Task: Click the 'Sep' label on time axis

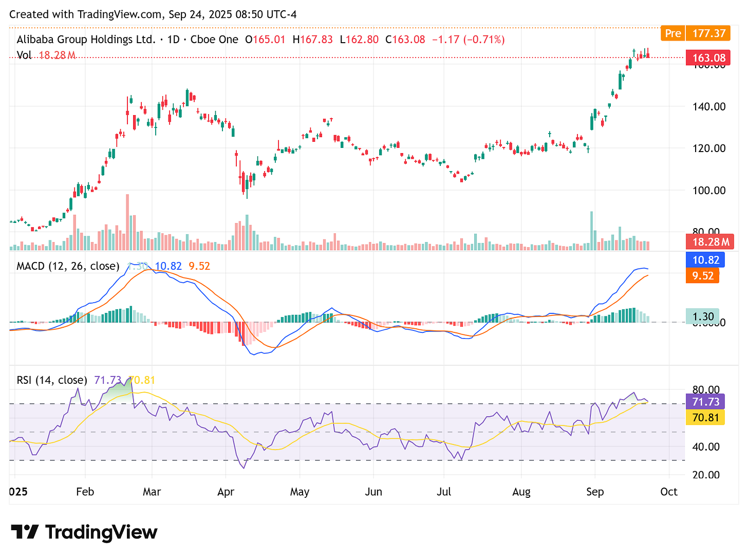Action: (595, 492)
